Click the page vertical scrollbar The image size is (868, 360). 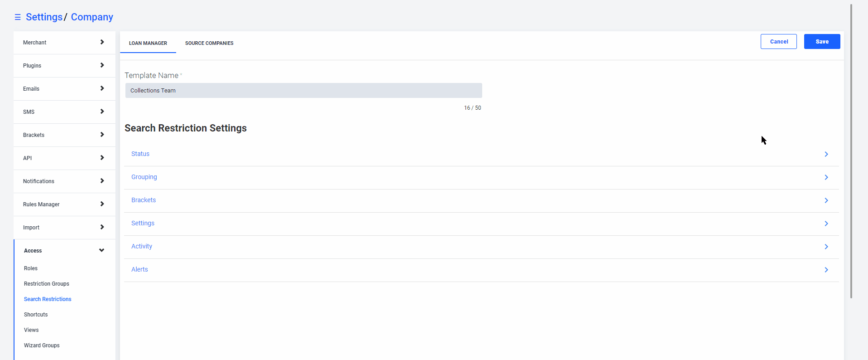(851, 151)
